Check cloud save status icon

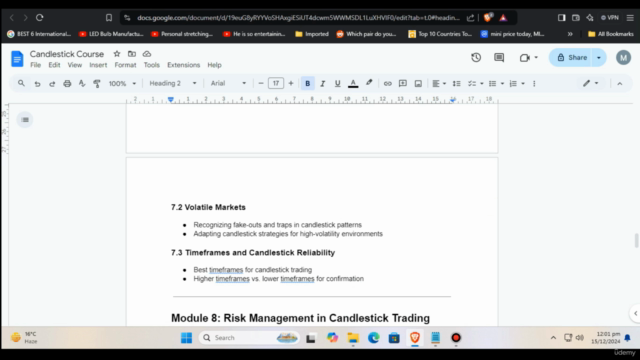[147, 54]
